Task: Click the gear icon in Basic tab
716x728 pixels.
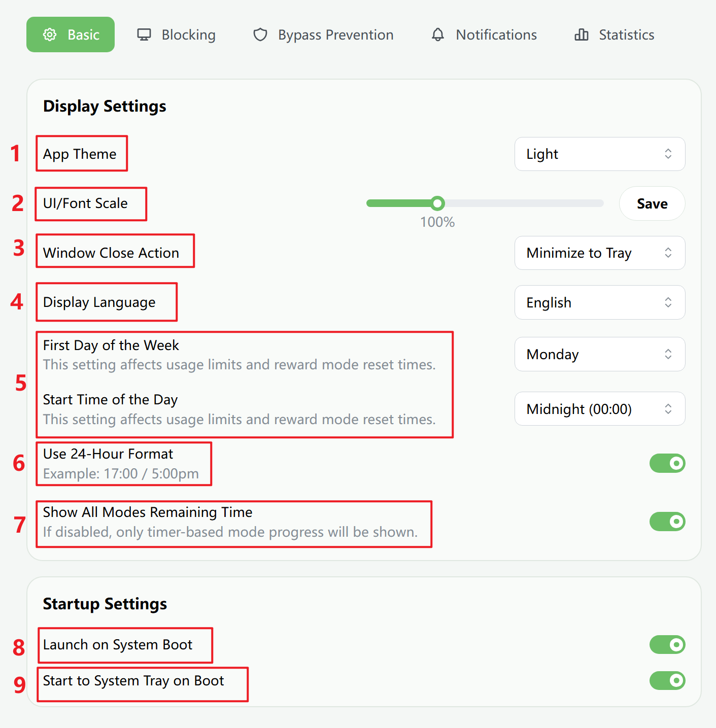Action: pyautogui.click(x=50, y=34)
